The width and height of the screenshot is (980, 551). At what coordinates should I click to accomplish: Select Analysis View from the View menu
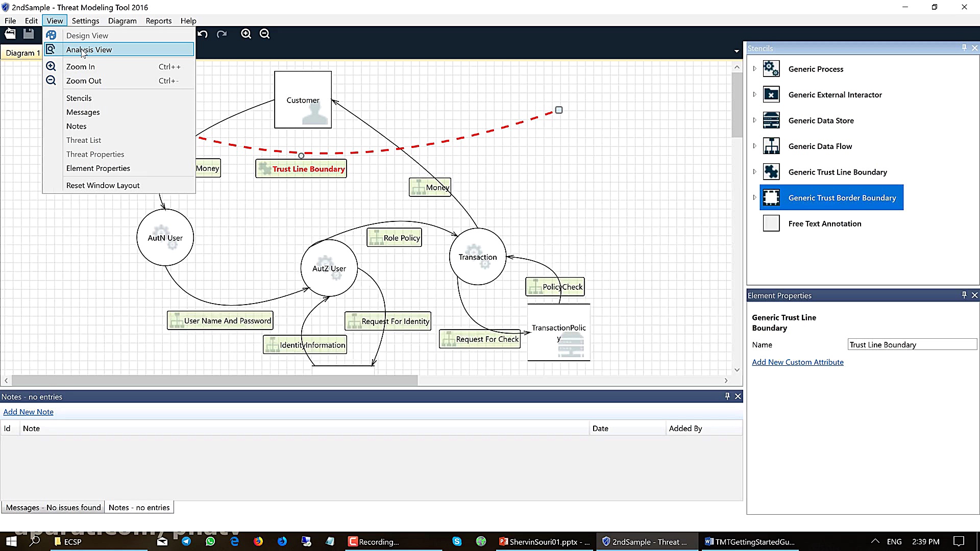click(x=89, y=49)
